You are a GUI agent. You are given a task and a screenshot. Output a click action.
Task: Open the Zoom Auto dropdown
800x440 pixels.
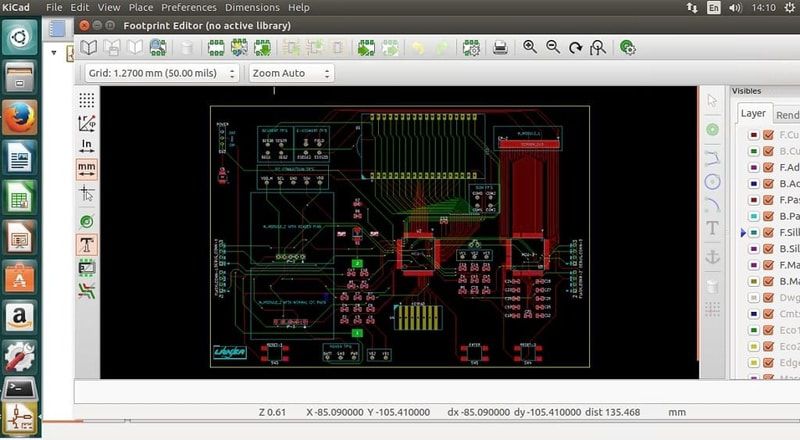[x=291, y=73]
